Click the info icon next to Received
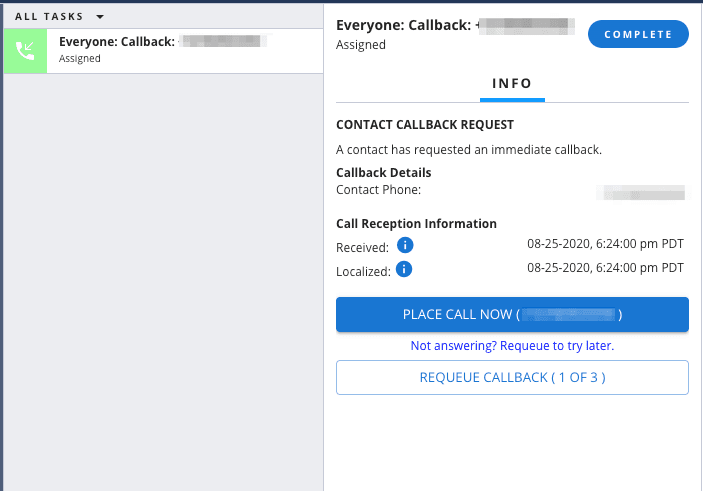Viewport: 703px width, 491px height. click(405, 245)
